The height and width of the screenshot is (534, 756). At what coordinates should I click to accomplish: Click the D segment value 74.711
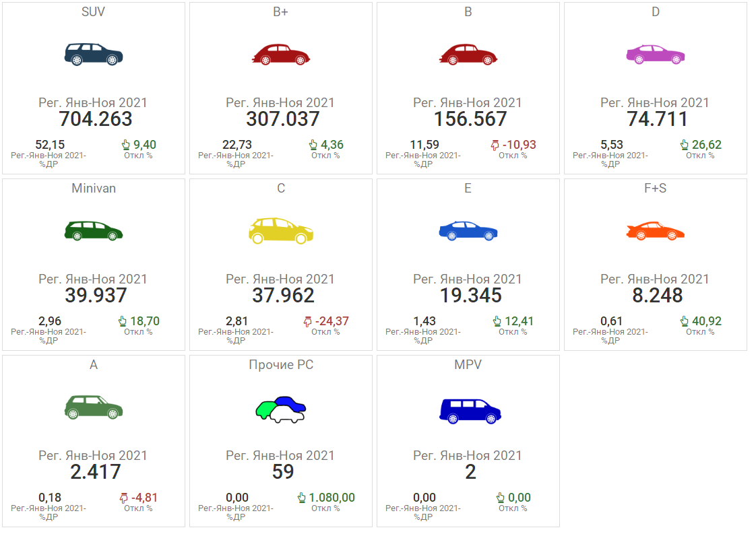(658, 119)
